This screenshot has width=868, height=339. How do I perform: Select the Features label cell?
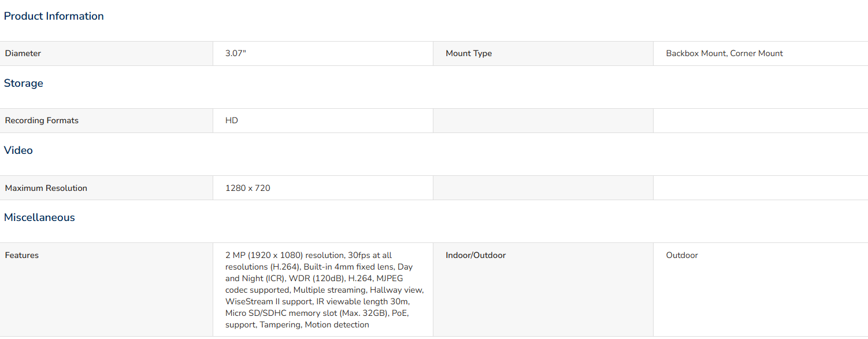click(x=106, y=289)
